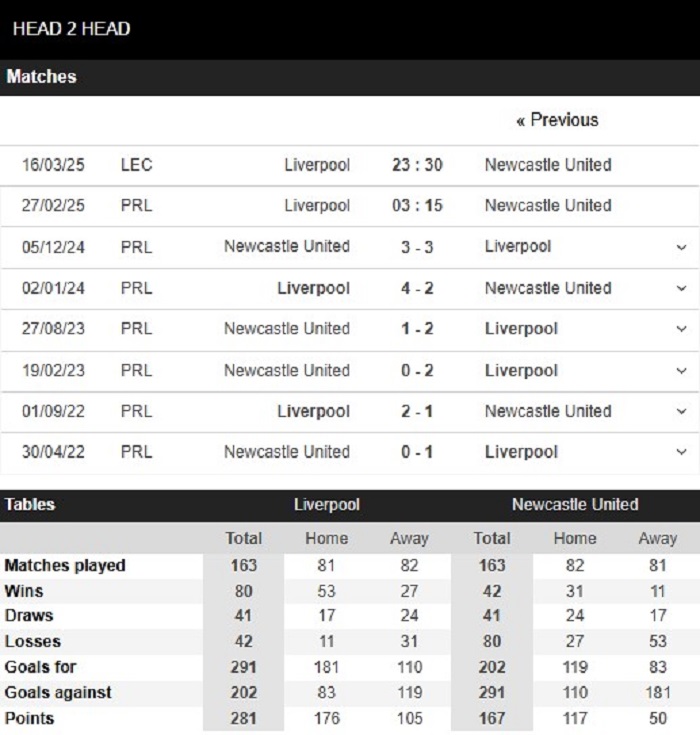Expand the 01/09/22 Liverpool 2-1 match
The width and height of the screenshot is (700, 735).
click(x=681, y=412)
